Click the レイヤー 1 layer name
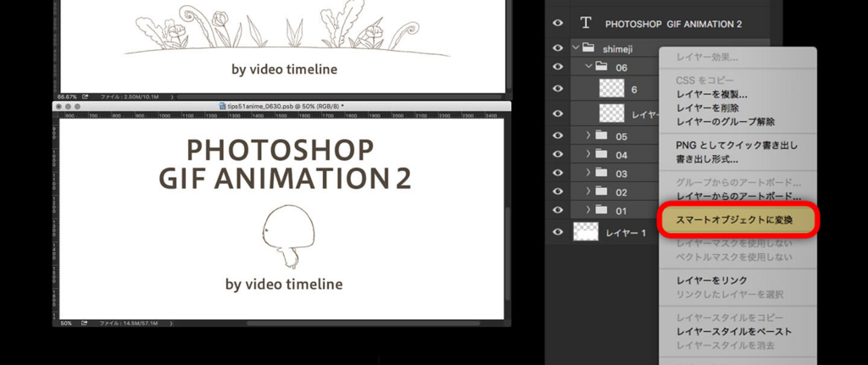 tap(626, 233)
